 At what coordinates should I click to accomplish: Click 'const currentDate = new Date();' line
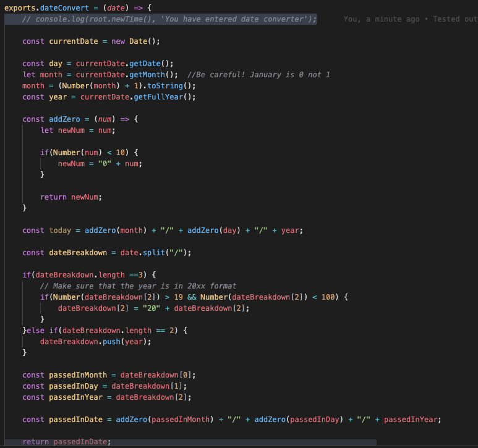pyautogui.click(x=91, y=41)
